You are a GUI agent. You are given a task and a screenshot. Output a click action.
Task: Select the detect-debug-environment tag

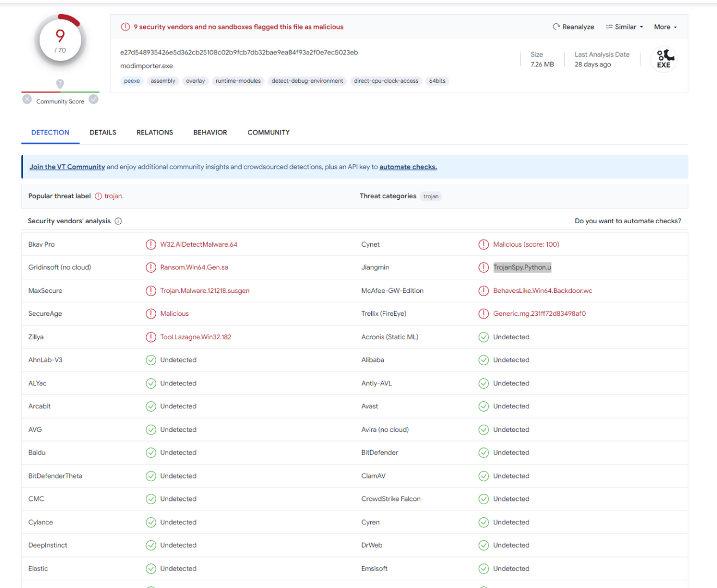[x=307, y=81]
